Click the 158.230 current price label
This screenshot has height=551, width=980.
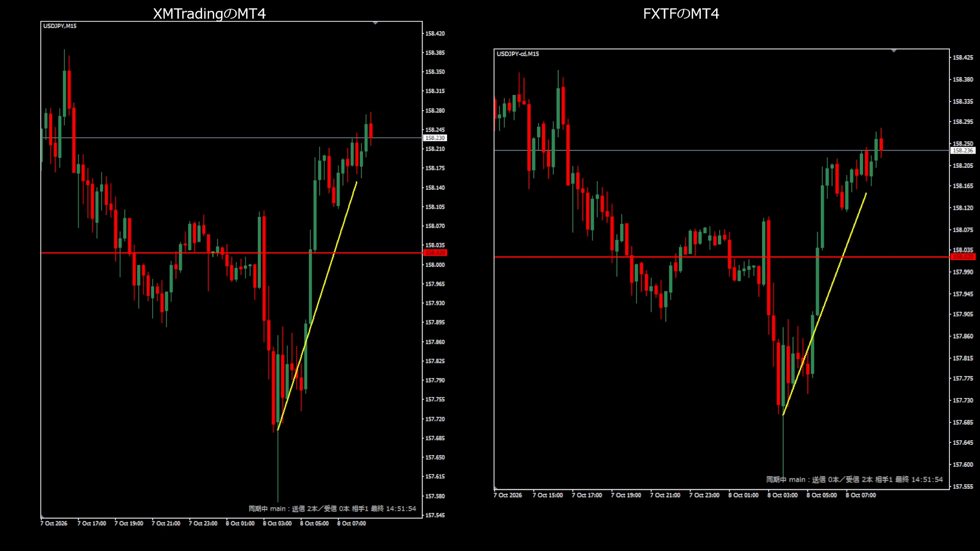point(435,138)
